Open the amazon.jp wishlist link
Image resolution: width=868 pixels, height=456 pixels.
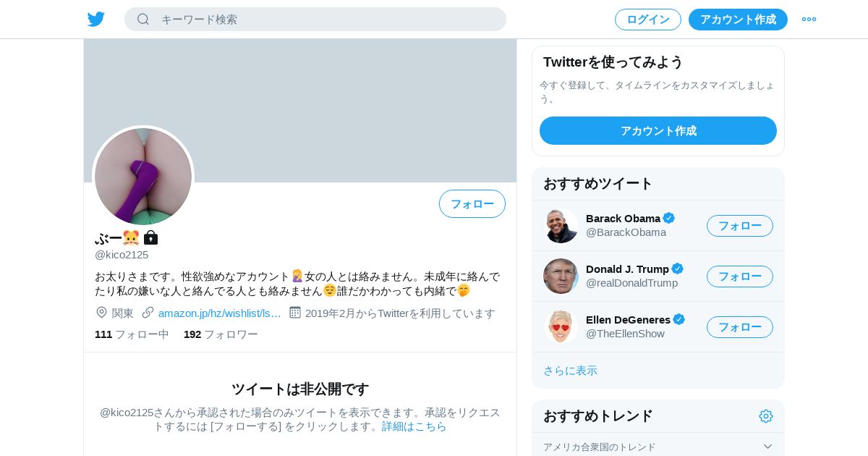[220, 313]
